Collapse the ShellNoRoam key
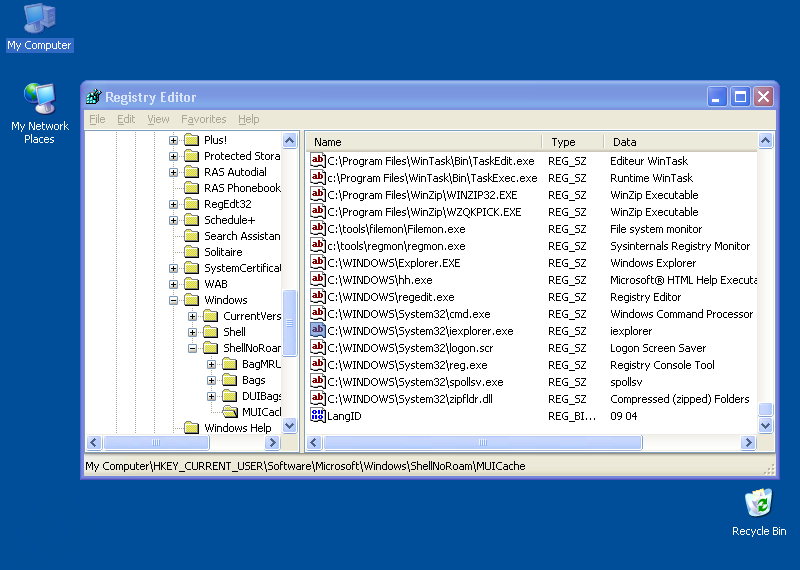The image size is (800, 570). pyautogui.click(x=192, y=348)
